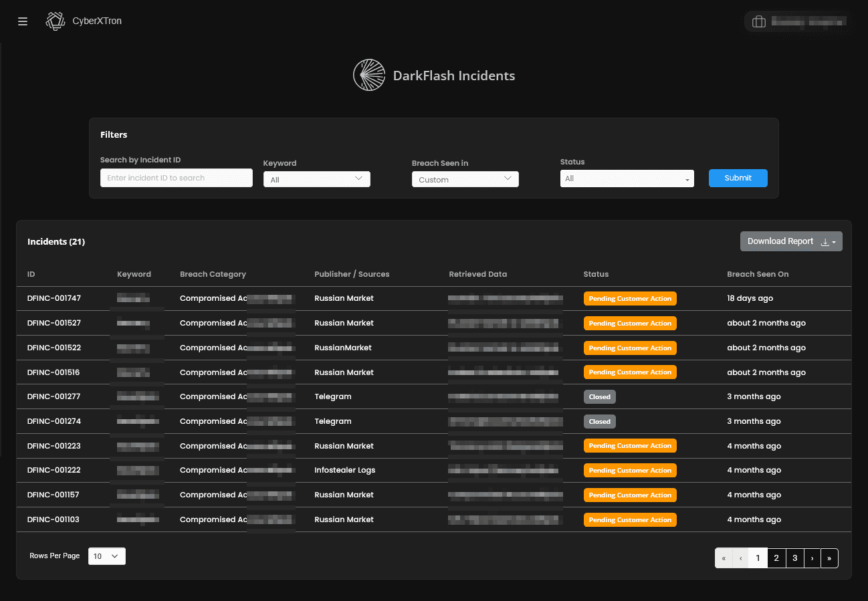Click the incident ID search field
Image resolution: width=868 pixels, height=601 pixels.
176,177
